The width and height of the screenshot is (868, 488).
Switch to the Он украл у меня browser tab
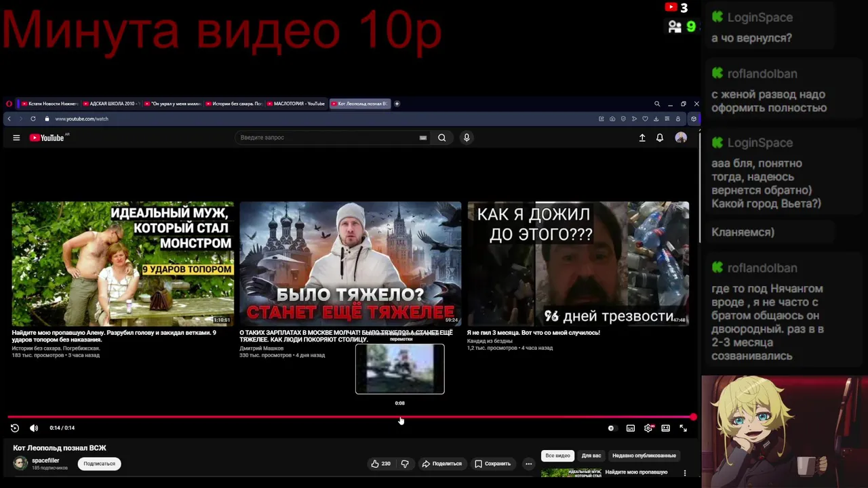click(x=172, y=104)
